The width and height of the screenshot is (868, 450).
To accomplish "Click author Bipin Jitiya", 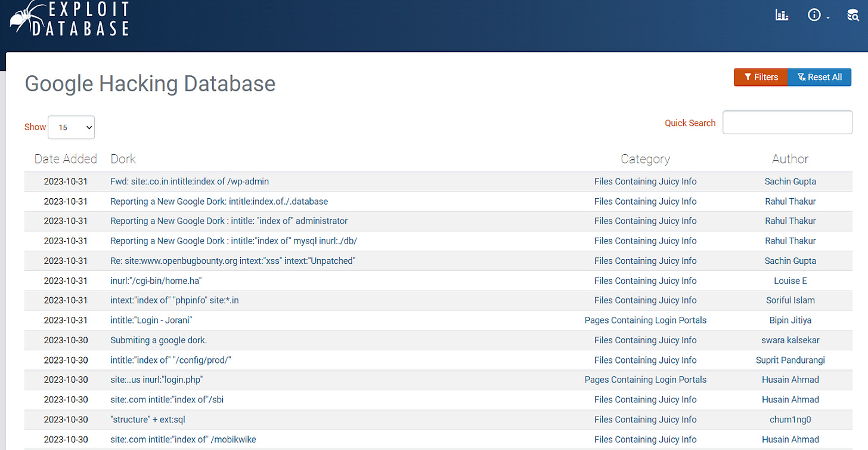I will [x=790, y=320].
